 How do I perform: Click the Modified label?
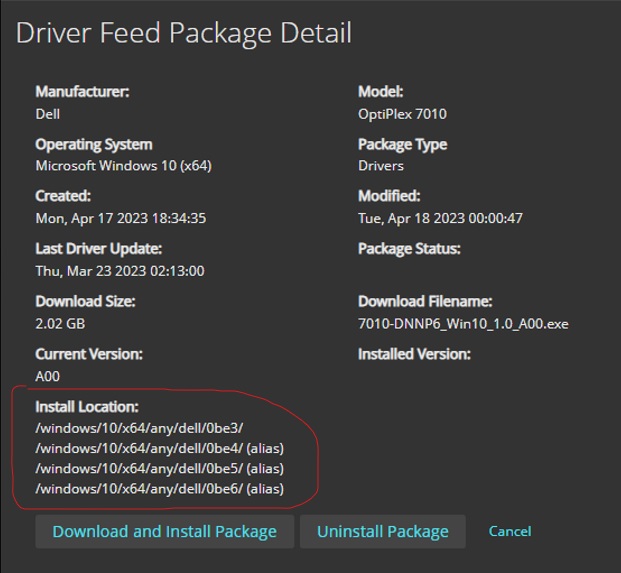pos(389,196)
